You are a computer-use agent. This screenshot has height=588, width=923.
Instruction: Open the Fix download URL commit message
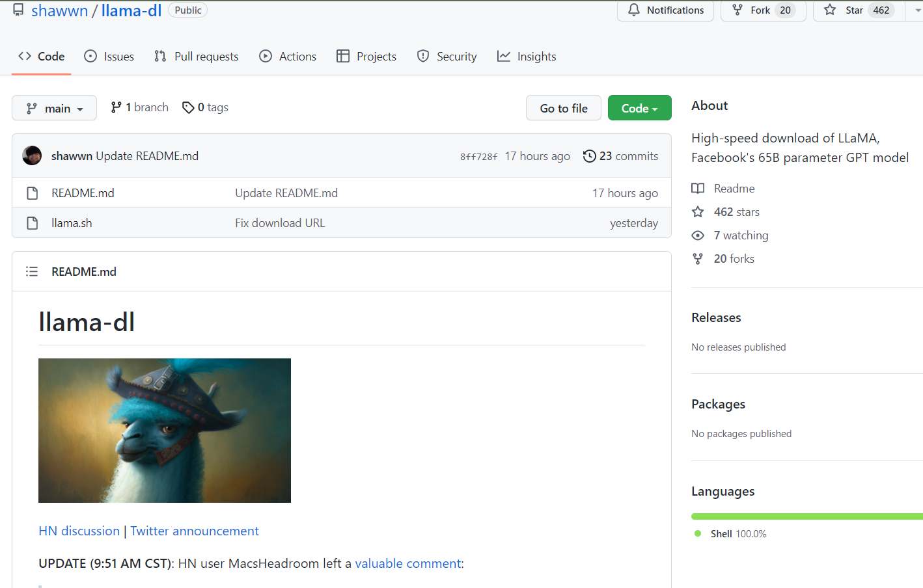coord(280,223)
